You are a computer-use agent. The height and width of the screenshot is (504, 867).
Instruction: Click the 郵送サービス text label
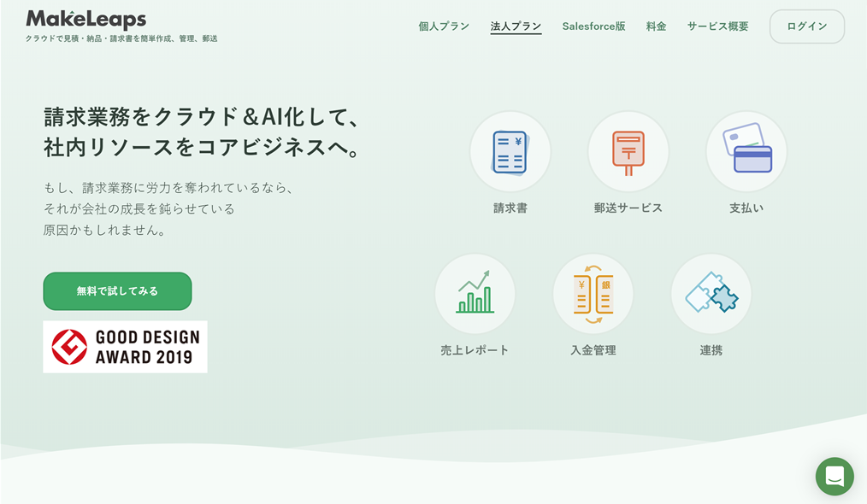point(628,208)
